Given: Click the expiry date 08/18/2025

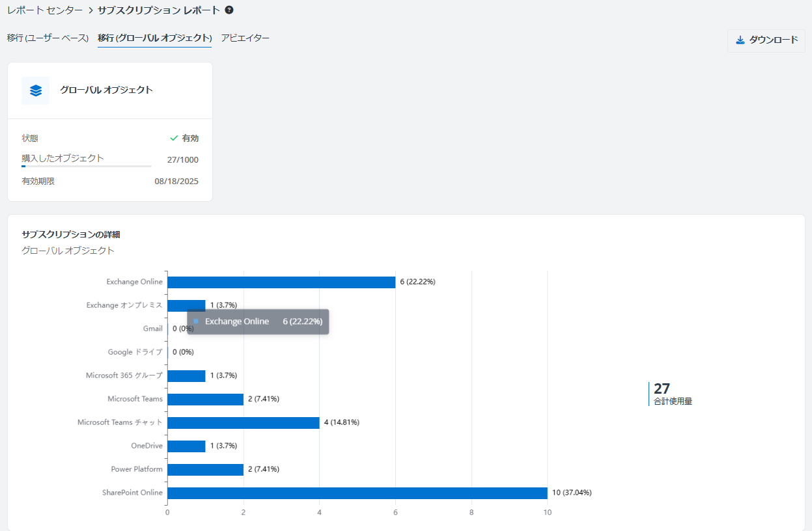Looking at the screenshot, I should pos(176,182).
